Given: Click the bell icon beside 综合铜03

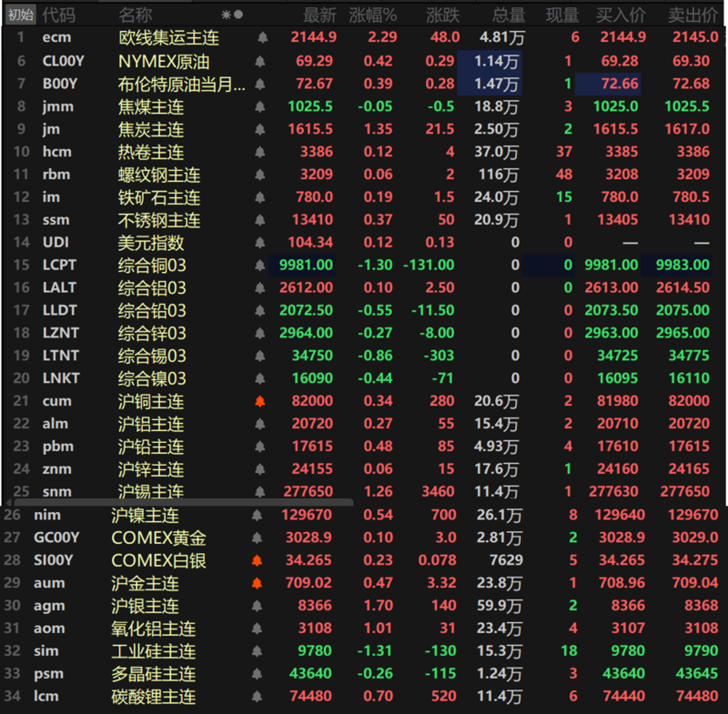Looking at the screenshot, I should (x=263, y=266).
